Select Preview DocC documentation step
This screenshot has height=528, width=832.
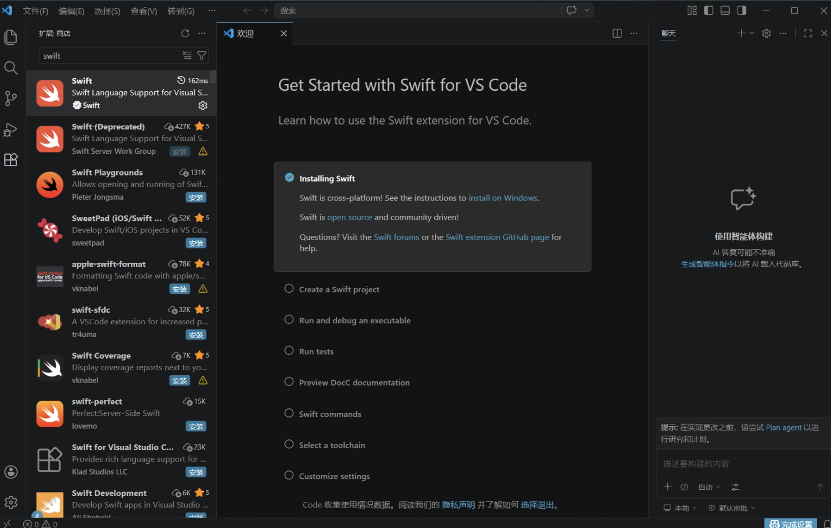pyautogui.click(x=354, y=383)
